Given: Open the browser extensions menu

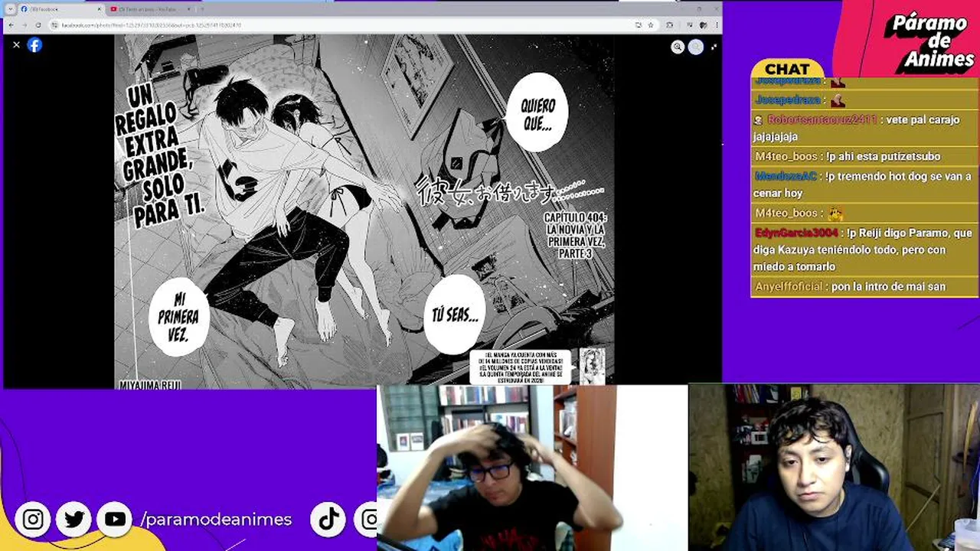Looking at the screenshot, I should (x=670, y=25).
